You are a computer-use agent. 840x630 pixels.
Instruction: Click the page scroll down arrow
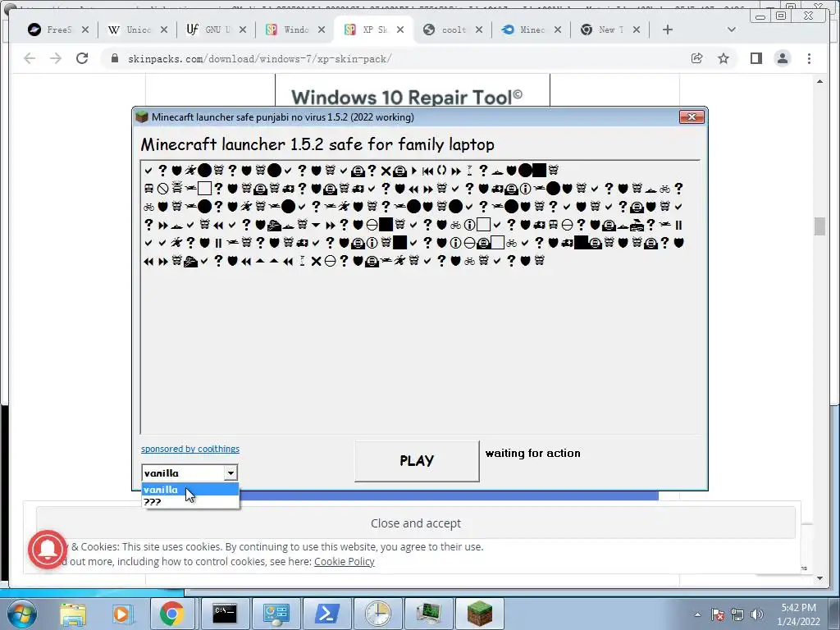tap(819, 578)
